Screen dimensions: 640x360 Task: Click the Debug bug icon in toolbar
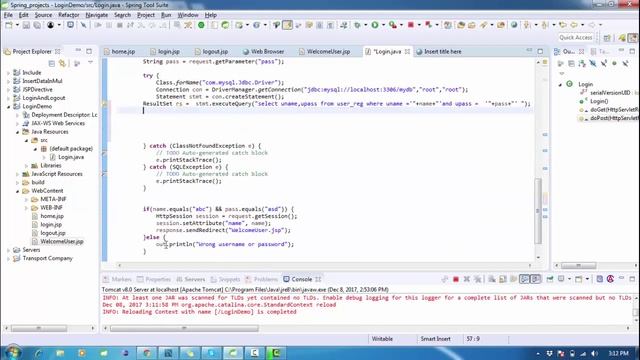point(358,25)
